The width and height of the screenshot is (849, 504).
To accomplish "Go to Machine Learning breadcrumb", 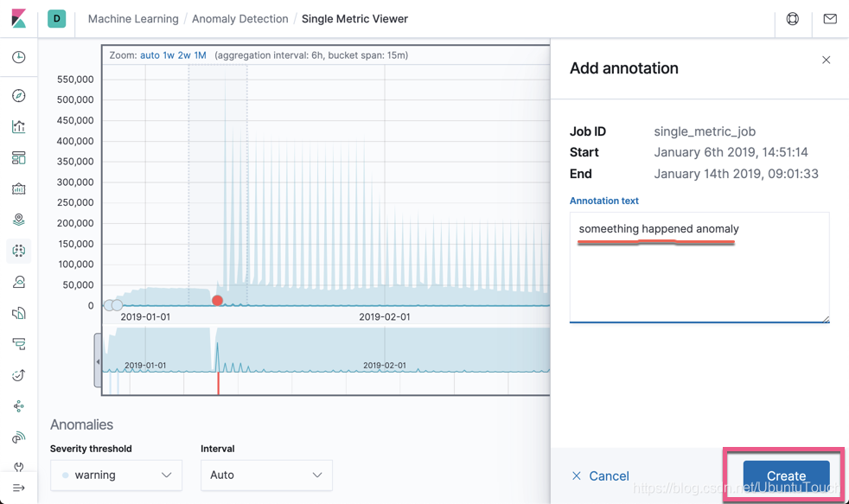I will [x=133, y=19].
